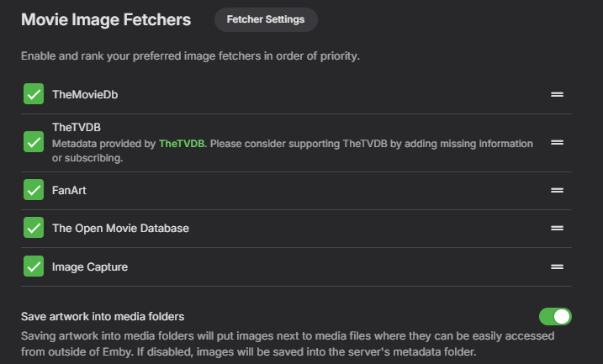Screen dimensions: 603x364
Task: Click the TheTVDB fetcher title
Action: pyautogui.click(x=77, y=127)
